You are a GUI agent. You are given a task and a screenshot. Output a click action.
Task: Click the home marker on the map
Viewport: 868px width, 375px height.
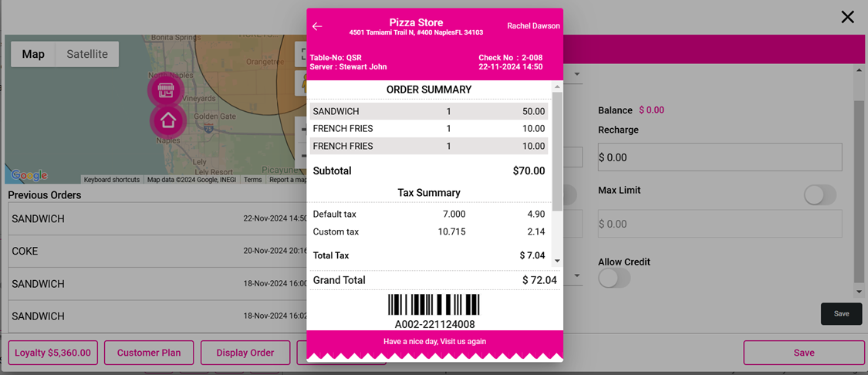tap(168, 120)
